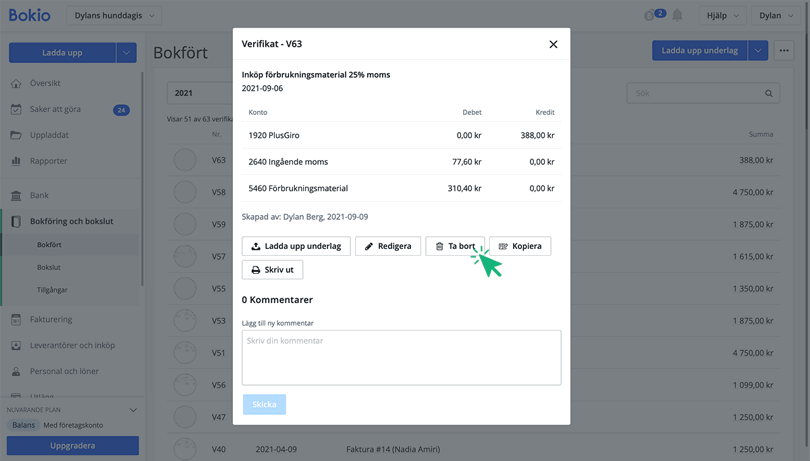Select the round status circle for V55

(x=185, y=289)
